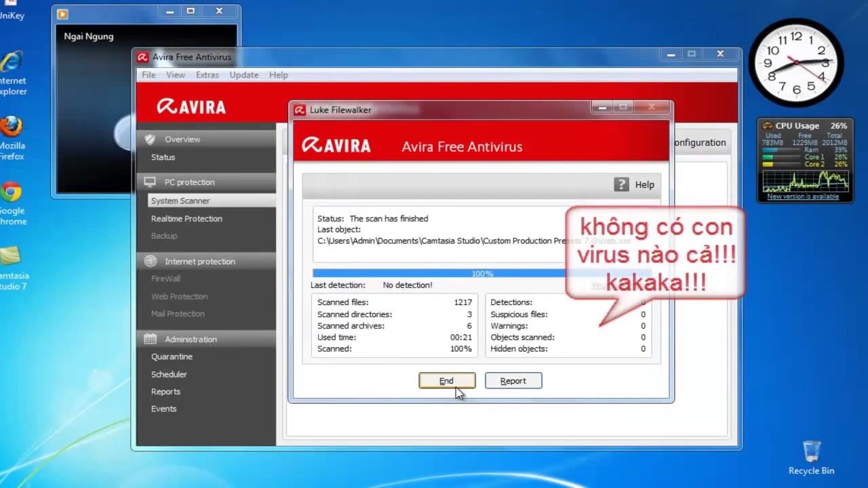Open the Internet Explorer desktop icon
Screen dimensions: 868x488
pyautogui.click(x=12, y=73)
